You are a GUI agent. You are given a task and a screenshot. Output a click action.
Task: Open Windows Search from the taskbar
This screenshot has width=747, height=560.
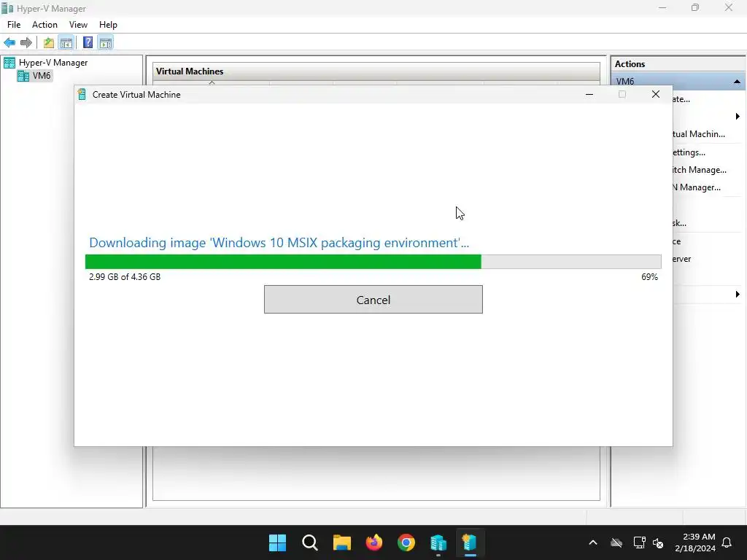click(309, 542)
